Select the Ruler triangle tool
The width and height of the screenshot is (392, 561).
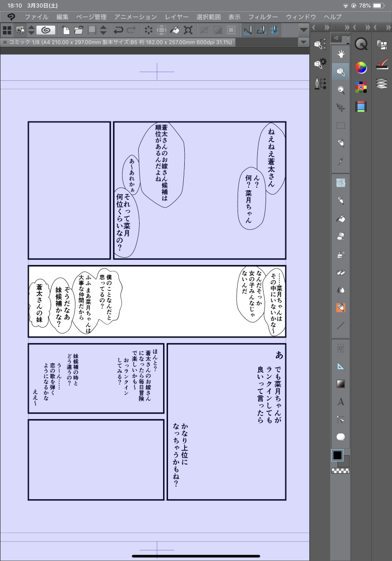341,366
